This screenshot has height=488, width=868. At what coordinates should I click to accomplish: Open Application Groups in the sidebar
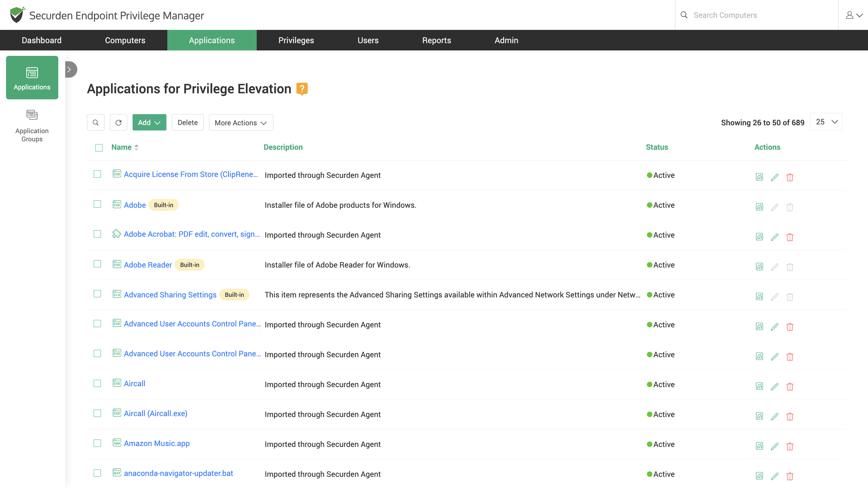tap(32, 126)
